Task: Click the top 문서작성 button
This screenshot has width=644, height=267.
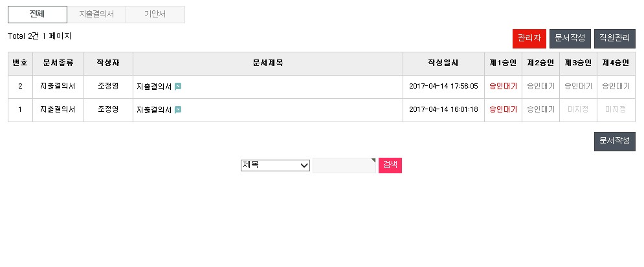Action: pyautogui.click(x=570, y=39)
